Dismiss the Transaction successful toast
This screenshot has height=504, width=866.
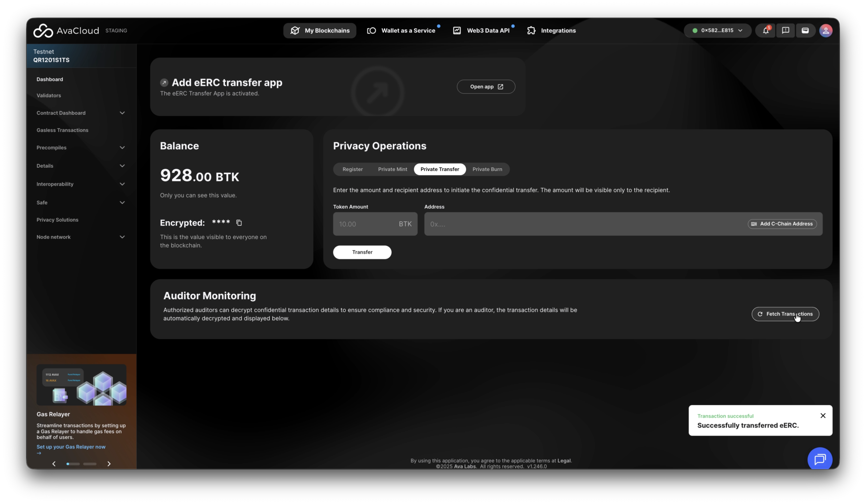(823, 416)
